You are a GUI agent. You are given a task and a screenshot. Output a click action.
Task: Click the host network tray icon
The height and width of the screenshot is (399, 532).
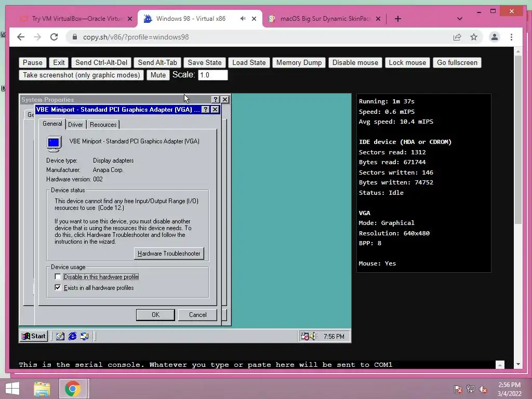(x=471, y=389)
